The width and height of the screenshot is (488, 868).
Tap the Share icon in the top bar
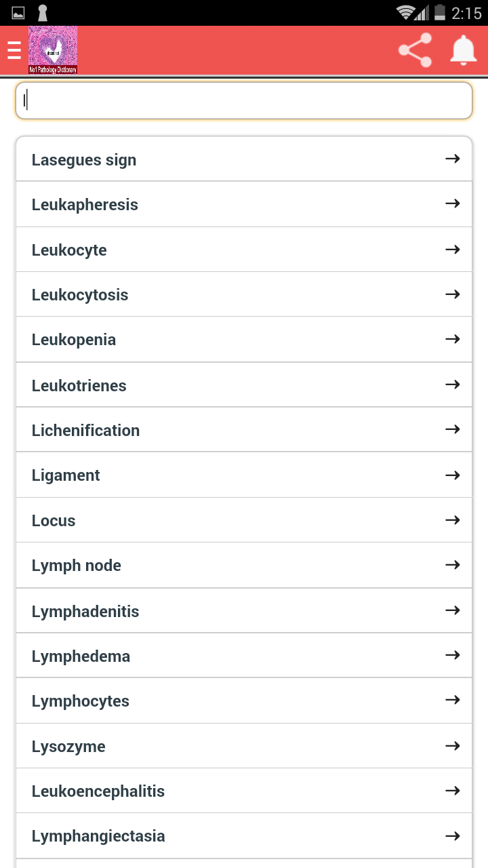click(x=414, y=50)
